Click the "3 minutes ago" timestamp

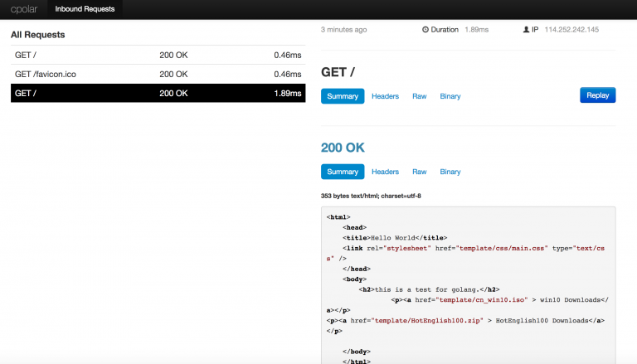343,30
